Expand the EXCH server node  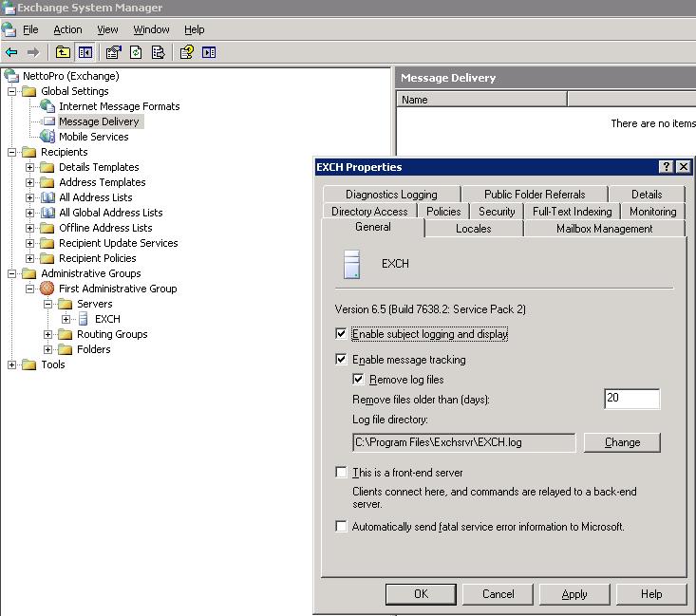tap(66, 319)
